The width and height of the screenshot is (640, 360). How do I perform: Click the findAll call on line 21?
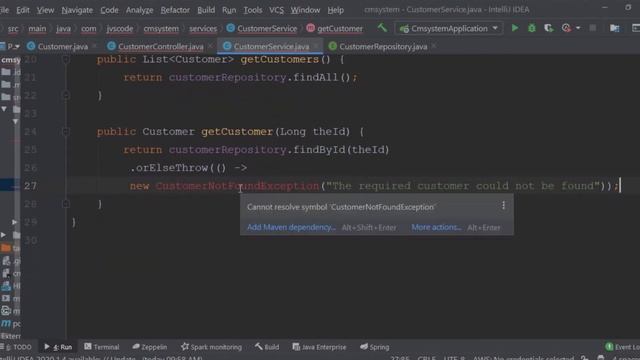316,78
